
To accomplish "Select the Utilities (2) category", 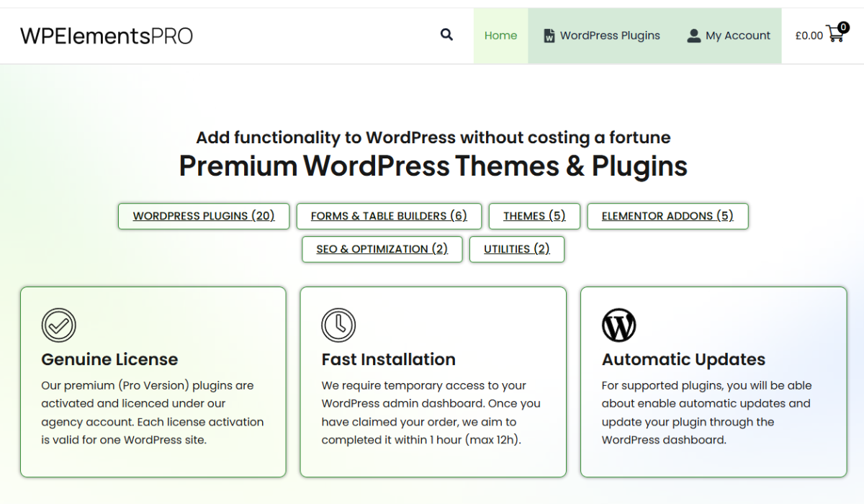I will [x=517, y=249].
